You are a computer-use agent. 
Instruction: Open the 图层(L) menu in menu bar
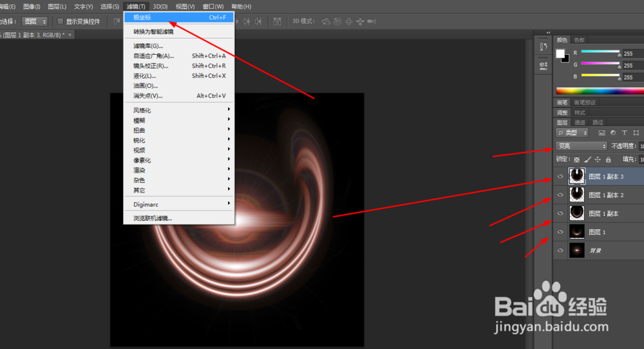pyautogui.click(x=57, y=6)
